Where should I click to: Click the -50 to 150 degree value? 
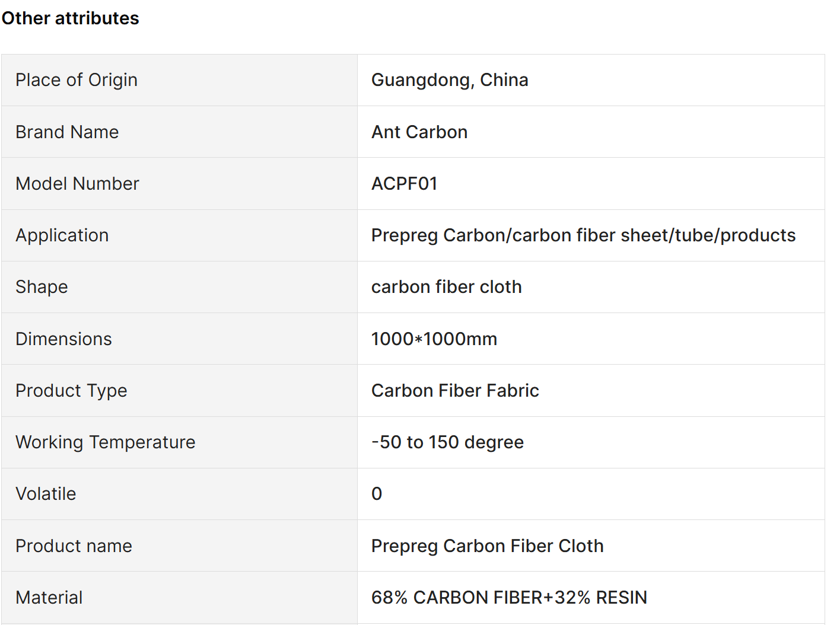pos(447,442)
